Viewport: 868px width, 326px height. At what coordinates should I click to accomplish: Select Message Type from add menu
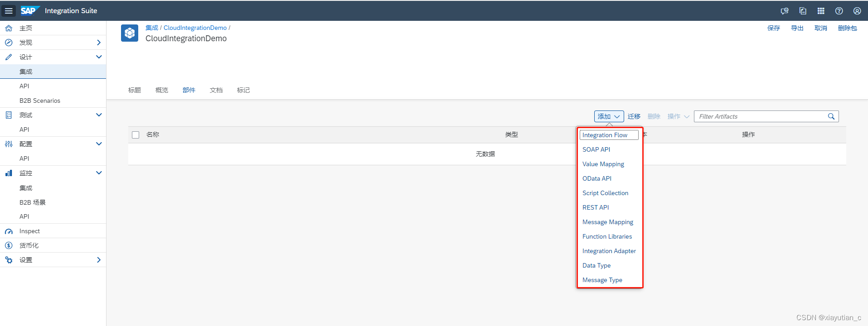(602, 280)
